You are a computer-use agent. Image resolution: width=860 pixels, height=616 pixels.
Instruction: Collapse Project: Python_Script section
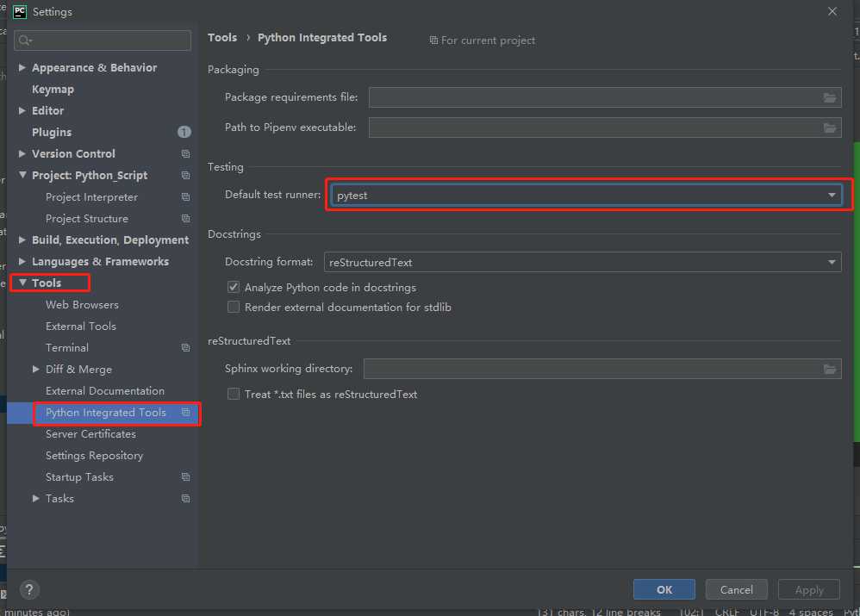click(22, 175)
